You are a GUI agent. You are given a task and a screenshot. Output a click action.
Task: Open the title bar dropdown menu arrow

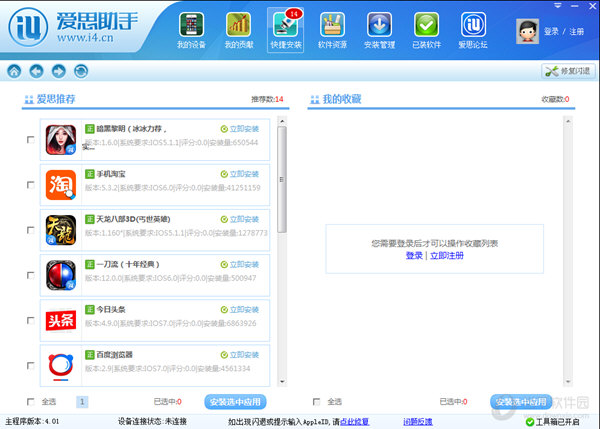click(558, 5)
